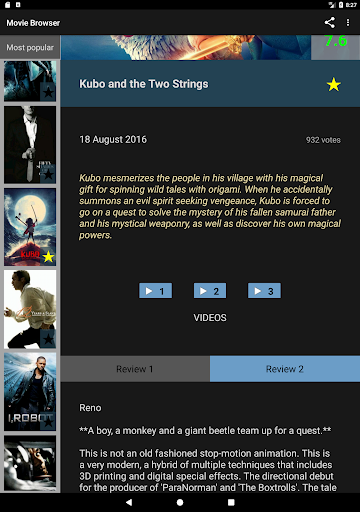Play video trailer 2

[210, 291]
